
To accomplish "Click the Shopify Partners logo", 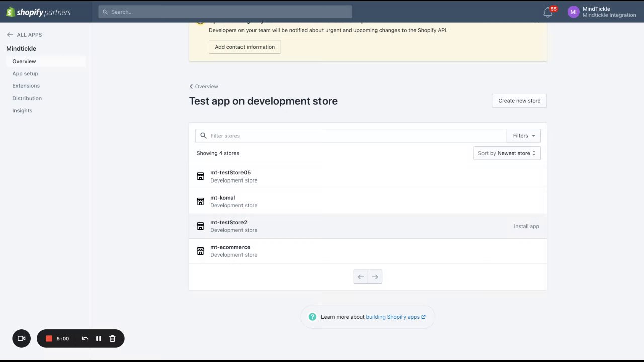I will 38,12.
